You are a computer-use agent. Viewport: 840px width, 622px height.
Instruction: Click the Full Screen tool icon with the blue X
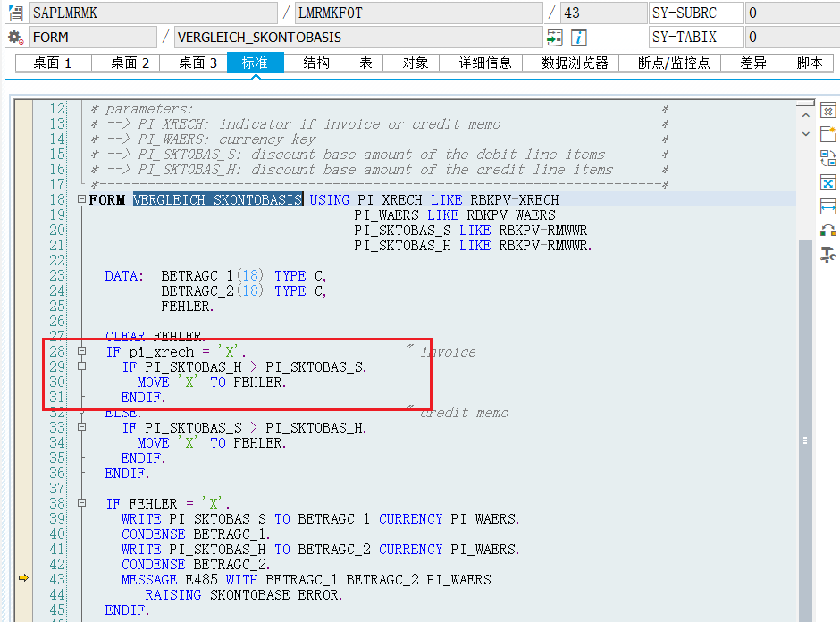coord(827,182)
